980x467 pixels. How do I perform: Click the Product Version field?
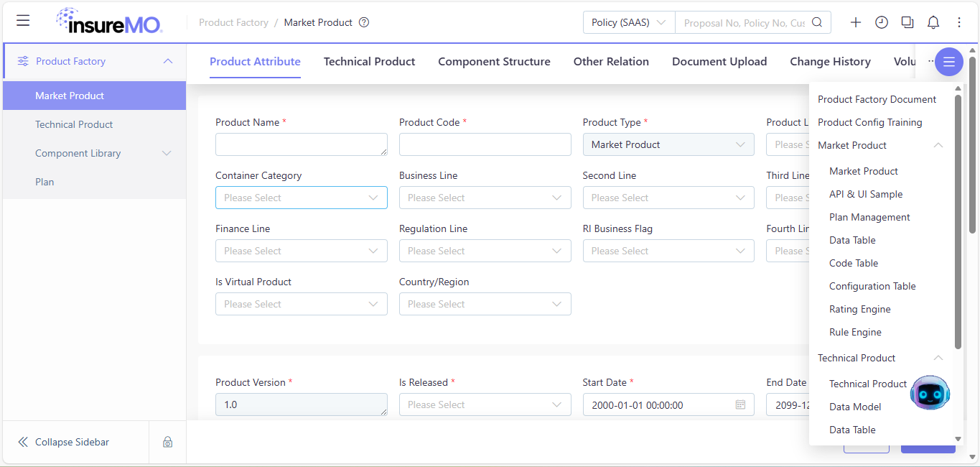(302, 404)
